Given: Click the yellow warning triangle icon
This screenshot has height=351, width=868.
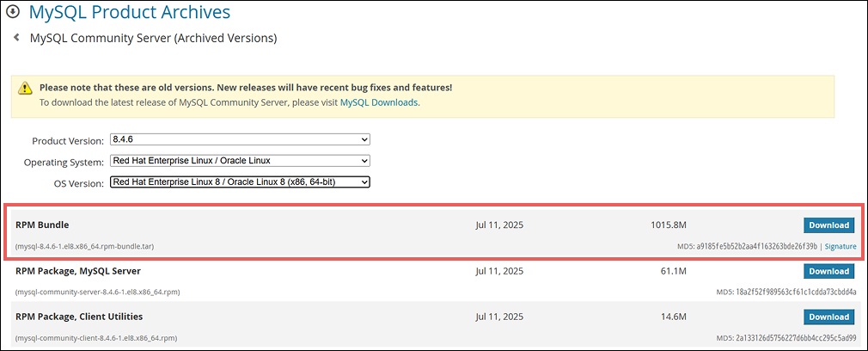Looking at the screenshot, I should (26, 88).
